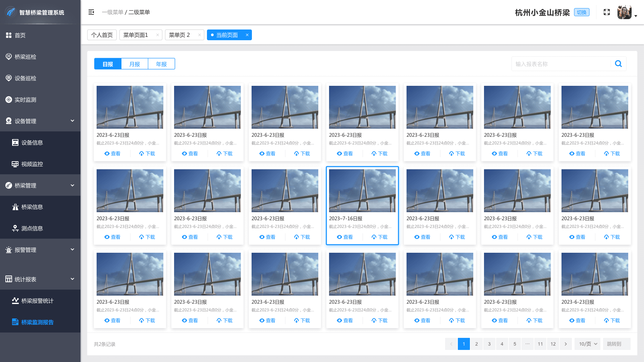Viewport: 644px width, 362px height.
Task: Click the fullscreen toggle icon
Action: pyautogui.click(x=606, y=12)
